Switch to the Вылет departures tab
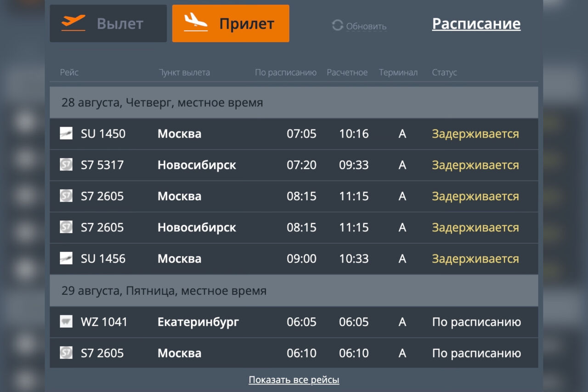The width and height of the screenshot is (588, 392). 108,23
